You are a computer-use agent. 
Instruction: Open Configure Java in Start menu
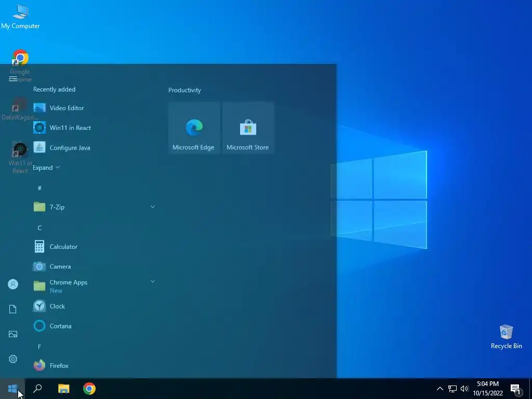(x=95, y=148)
